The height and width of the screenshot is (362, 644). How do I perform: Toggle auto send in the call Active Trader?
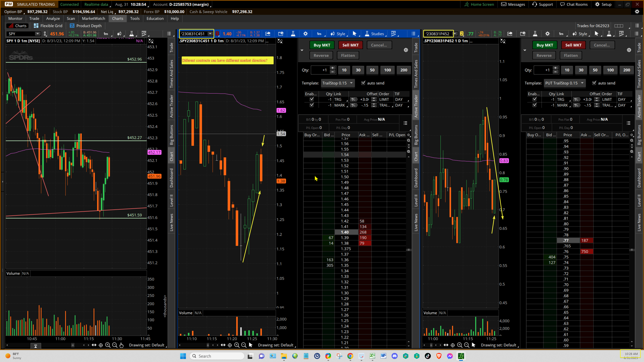pyautogui.click(x=363, y=83)
